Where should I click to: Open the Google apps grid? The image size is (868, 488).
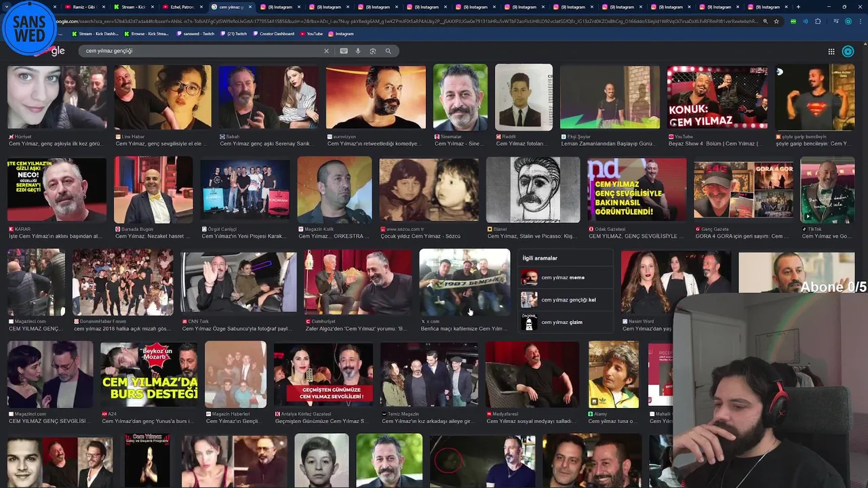[x=831, y=52]
